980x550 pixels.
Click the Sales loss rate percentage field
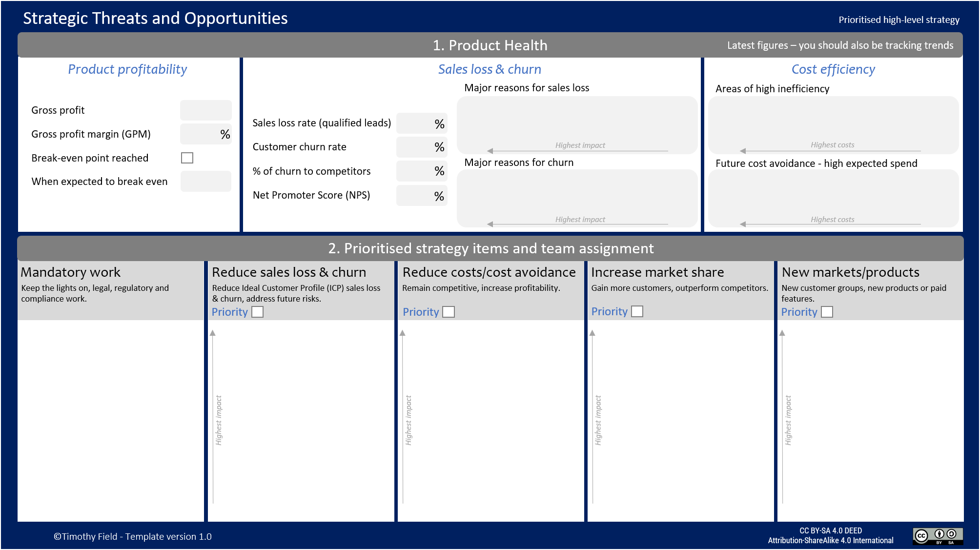click(x=422, y=123)
